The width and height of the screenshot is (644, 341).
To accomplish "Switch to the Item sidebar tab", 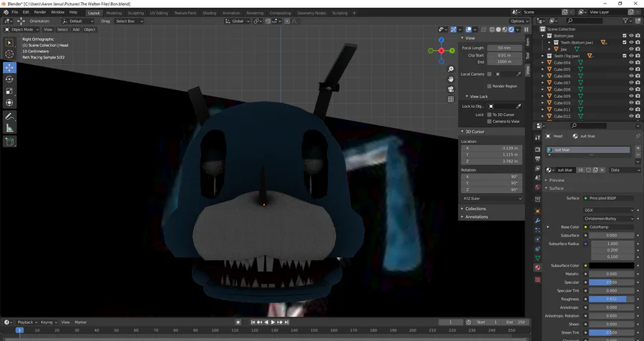I will pos(528,41).
